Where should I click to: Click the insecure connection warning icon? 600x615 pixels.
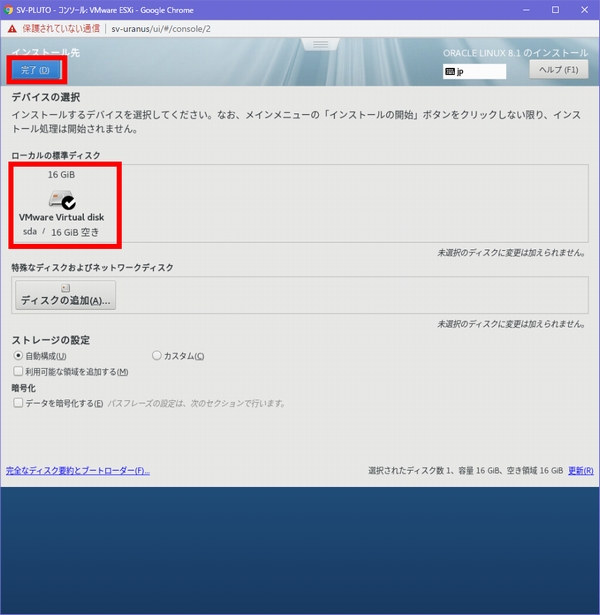(12, 29)
